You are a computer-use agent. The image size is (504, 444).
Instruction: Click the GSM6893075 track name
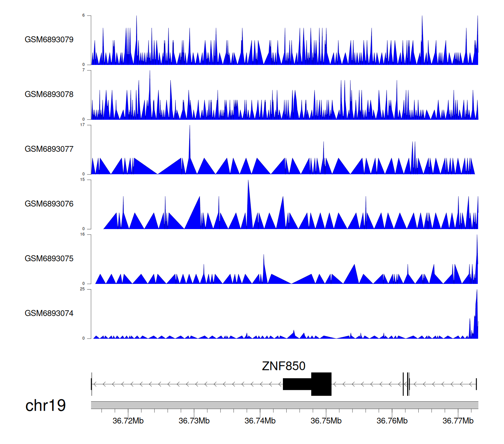[x=49, y=259]
